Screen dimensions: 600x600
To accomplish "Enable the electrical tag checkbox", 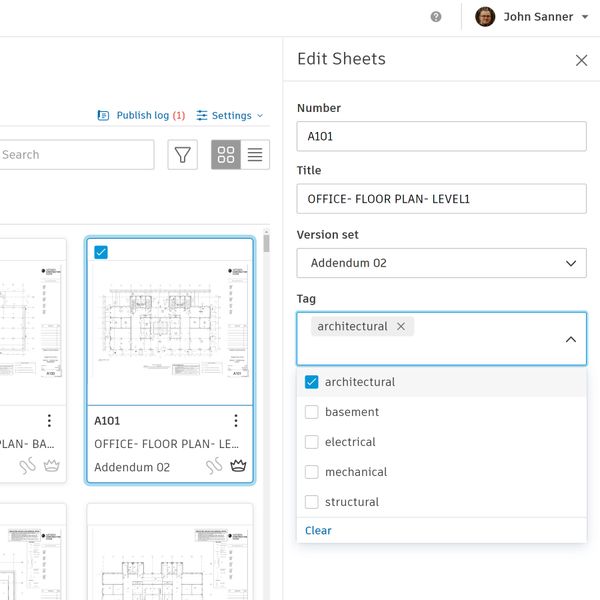I will pyautogui.click(x=312, y=442).
